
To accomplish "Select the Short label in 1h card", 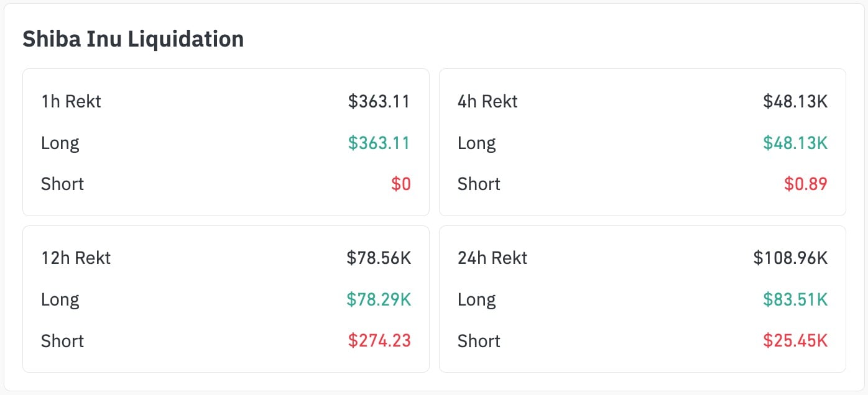I will coord(62,184).
